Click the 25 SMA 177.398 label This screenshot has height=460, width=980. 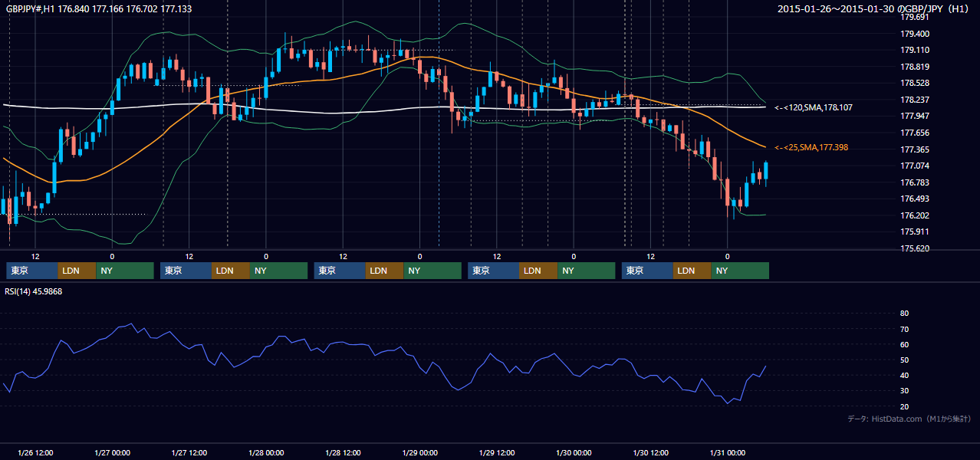pyautogui.click(x=811, y=147)
